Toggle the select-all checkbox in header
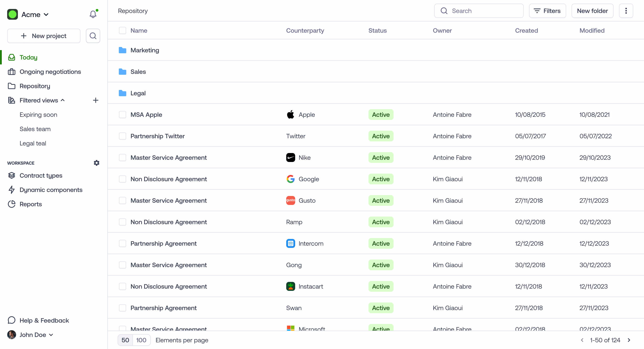The height and width of the screenshot is (349, 644). [x=123, y=30]
